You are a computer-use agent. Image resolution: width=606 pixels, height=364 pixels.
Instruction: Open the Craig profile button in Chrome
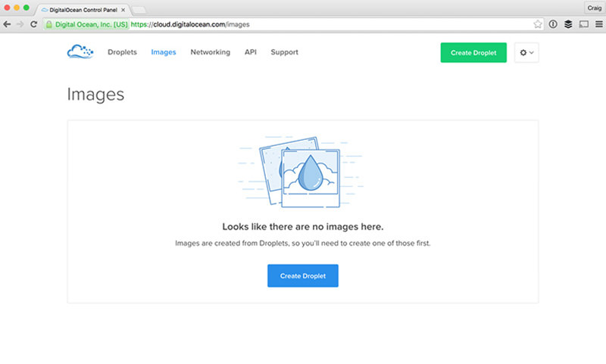[592, 8]
